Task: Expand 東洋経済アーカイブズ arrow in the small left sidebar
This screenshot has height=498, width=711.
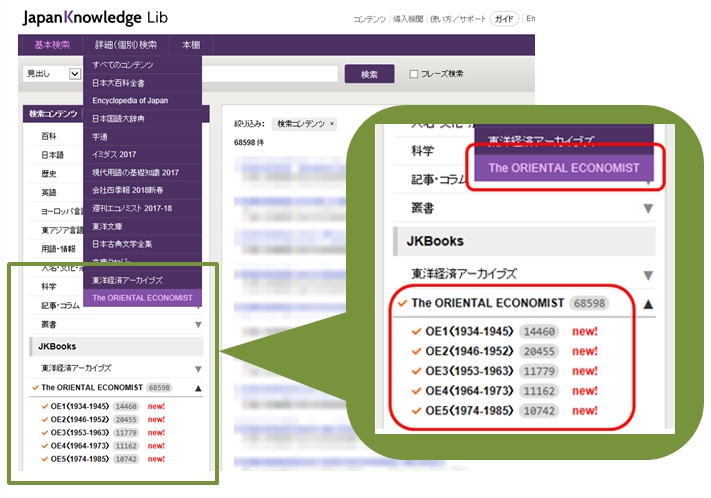Action: pyautogui.click(x=198, y=369)
